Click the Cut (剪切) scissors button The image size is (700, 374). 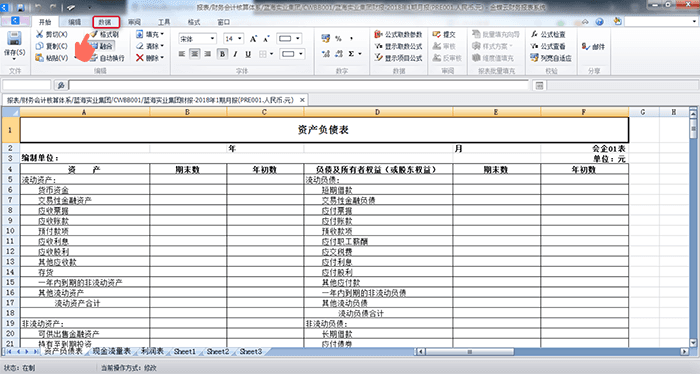tap(51, 34)
